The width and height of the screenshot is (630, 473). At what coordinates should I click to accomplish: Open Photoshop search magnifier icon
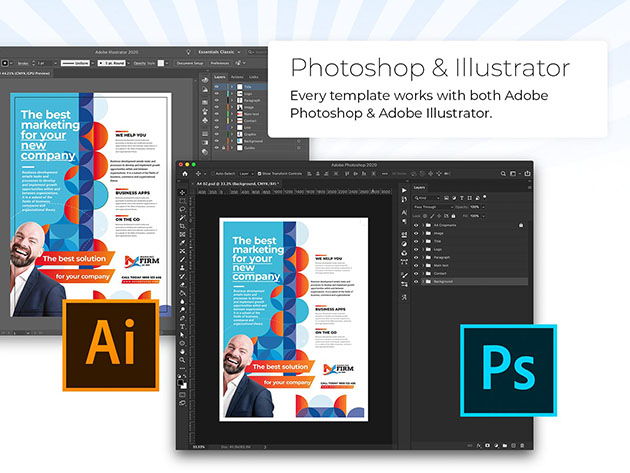tap(503, 174)
